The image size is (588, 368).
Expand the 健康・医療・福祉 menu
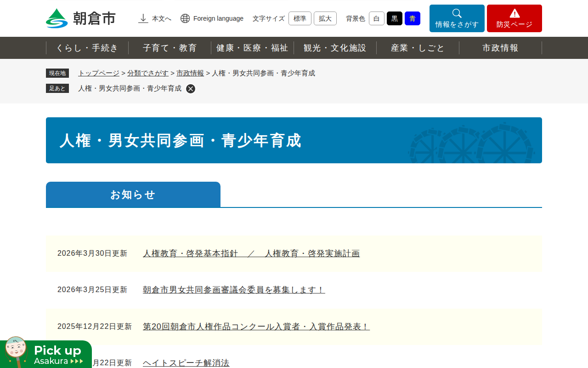[252, 48]
